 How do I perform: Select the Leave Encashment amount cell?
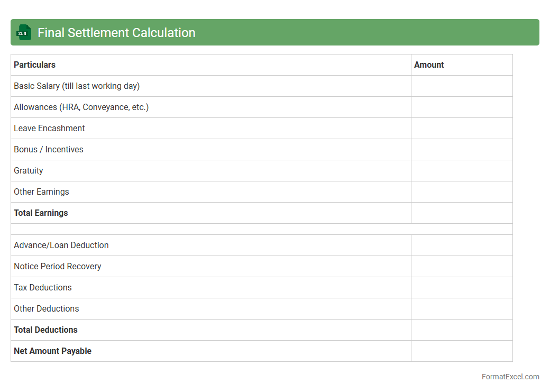pyautogui.click(x=461, y=129)
